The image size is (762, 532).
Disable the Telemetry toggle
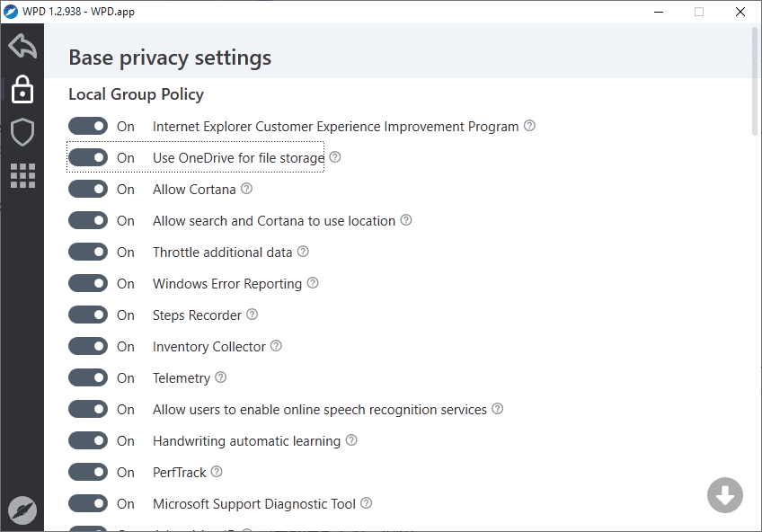point(88,378)
